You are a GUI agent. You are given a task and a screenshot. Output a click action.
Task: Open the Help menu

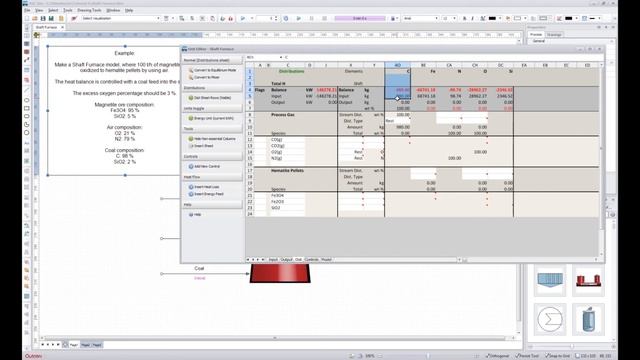pos(129,10)
